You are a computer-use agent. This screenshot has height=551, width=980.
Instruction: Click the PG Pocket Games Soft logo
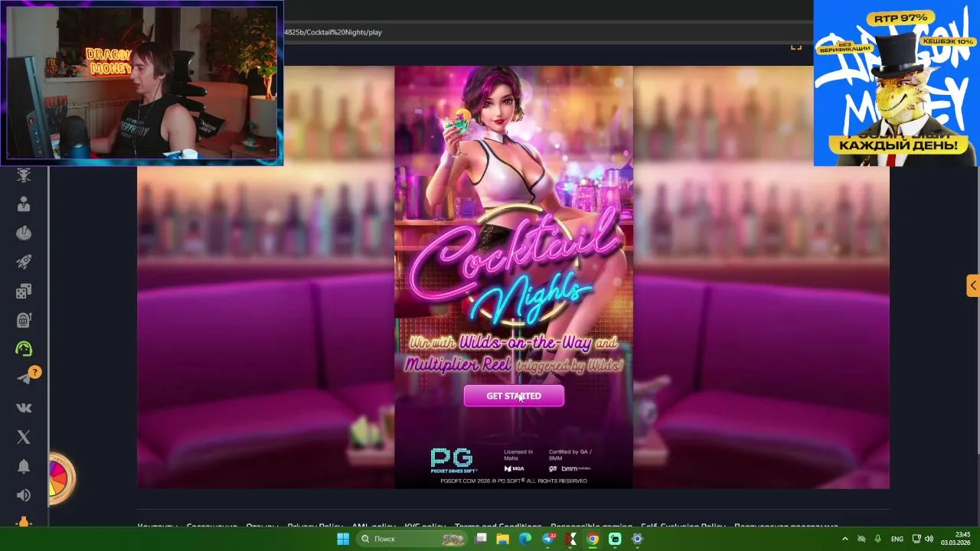coord(453,460)
